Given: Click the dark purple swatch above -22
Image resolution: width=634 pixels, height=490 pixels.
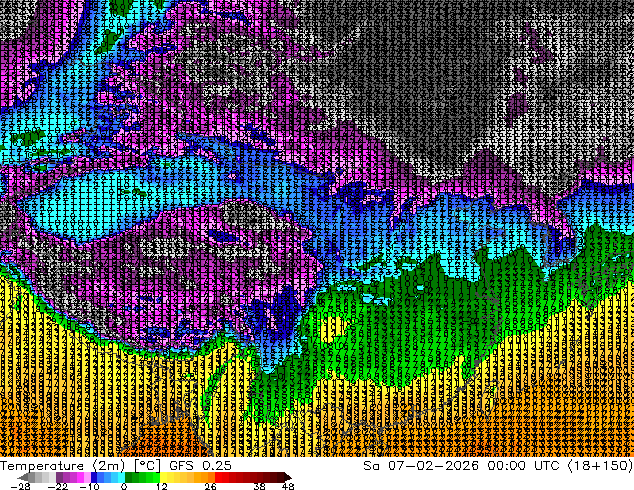Looking at the screenshot, I should [59, 477].
